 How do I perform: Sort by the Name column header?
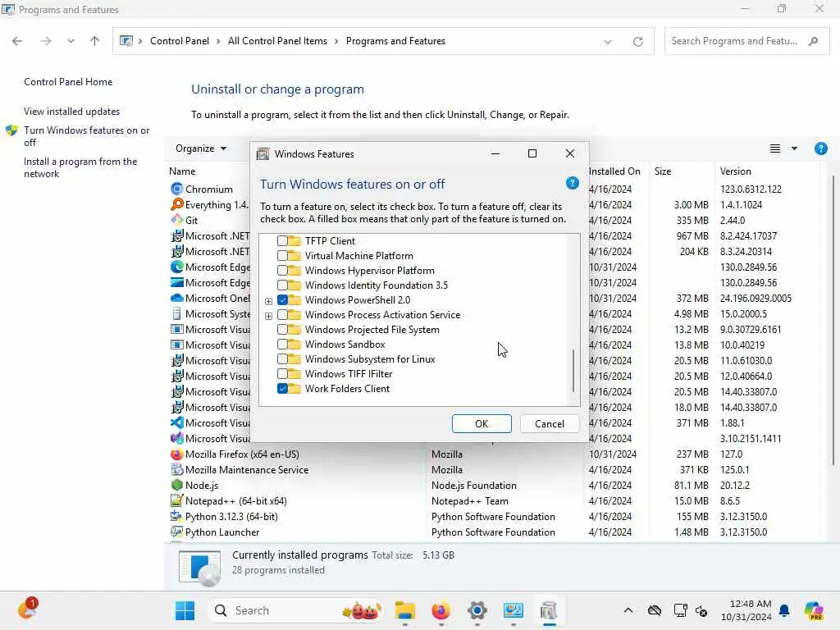tap(182, 171)
